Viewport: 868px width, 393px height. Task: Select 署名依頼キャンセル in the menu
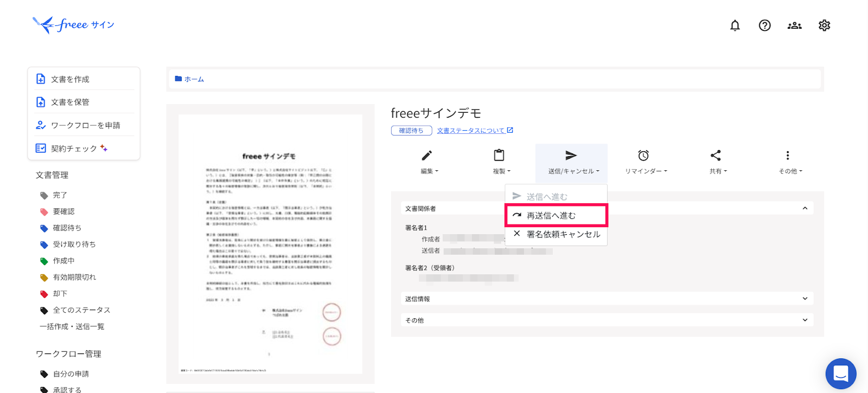click(x=556, y=234)
